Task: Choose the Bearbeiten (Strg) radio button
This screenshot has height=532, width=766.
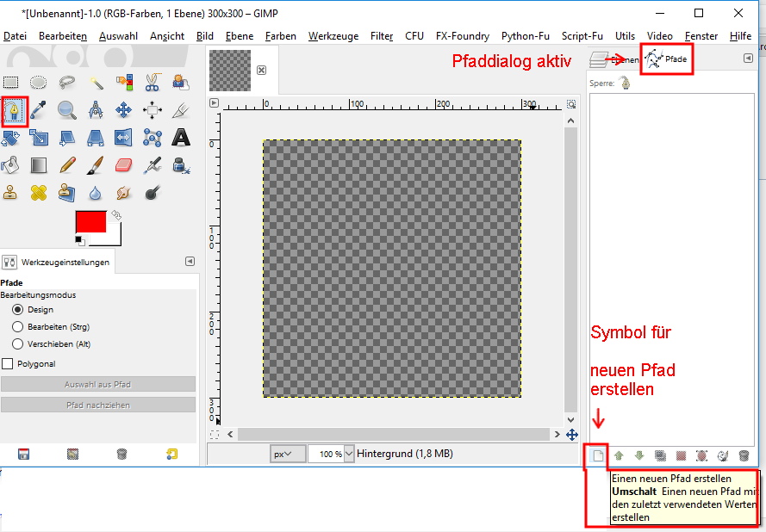Action: [x=17, y=326]
